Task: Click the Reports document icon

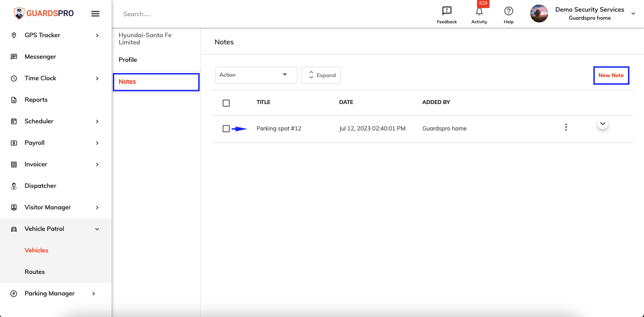Action: [14, 100]
